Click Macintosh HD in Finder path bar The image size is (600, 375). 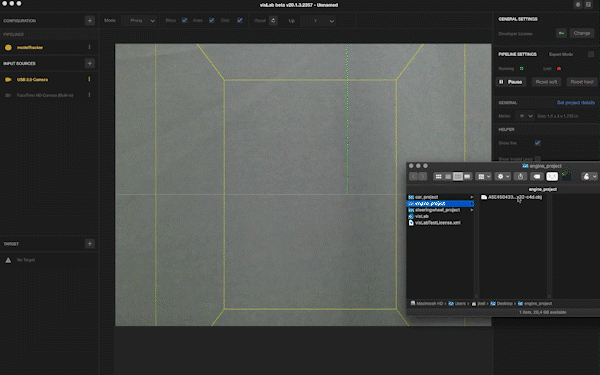(427, 303)
